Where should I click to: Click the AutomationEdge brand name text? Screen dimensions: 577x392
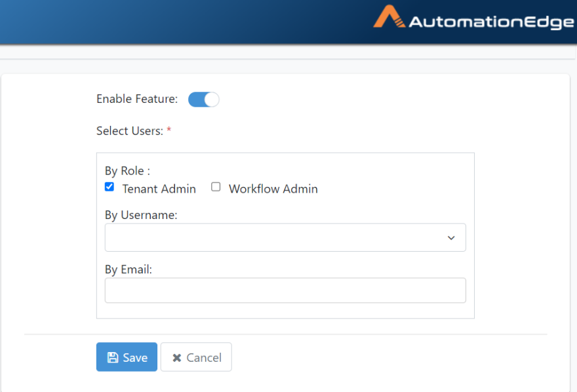click(491, 22)
